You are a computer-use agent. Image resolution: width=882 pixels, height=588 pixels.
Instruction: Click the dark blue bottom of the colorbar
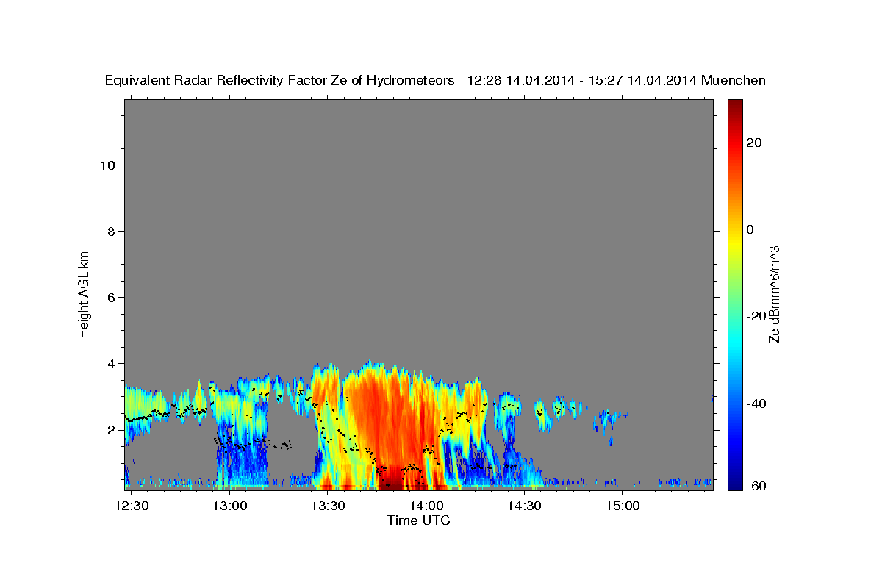[734, 481]
